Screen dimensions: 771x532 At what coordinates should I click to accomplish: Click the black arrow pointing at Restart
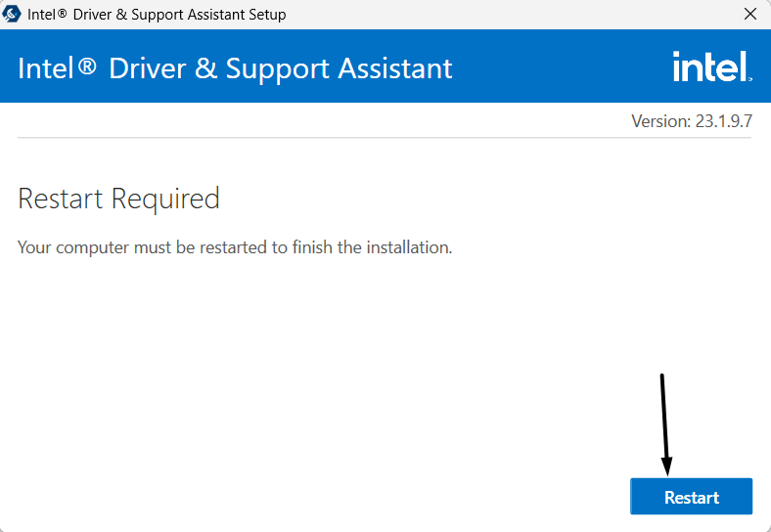pos(664,422)
